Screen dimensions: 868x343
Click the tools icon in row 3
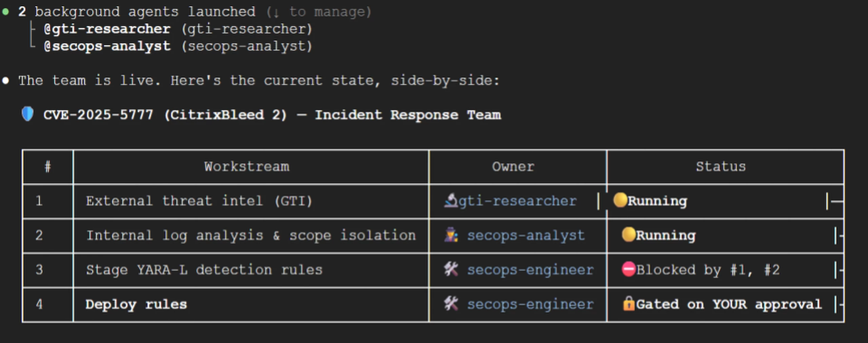pyautogui.click(x=451, y=270)
